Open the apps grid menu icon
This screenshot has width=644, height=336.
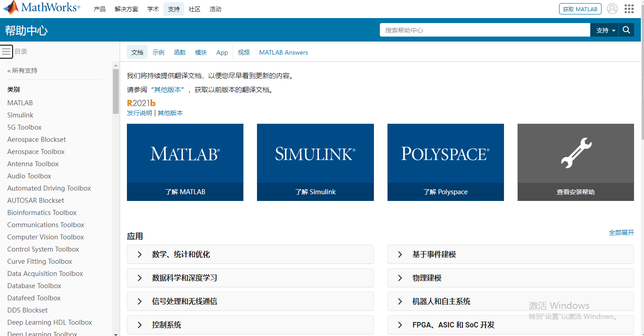[629, 9]
